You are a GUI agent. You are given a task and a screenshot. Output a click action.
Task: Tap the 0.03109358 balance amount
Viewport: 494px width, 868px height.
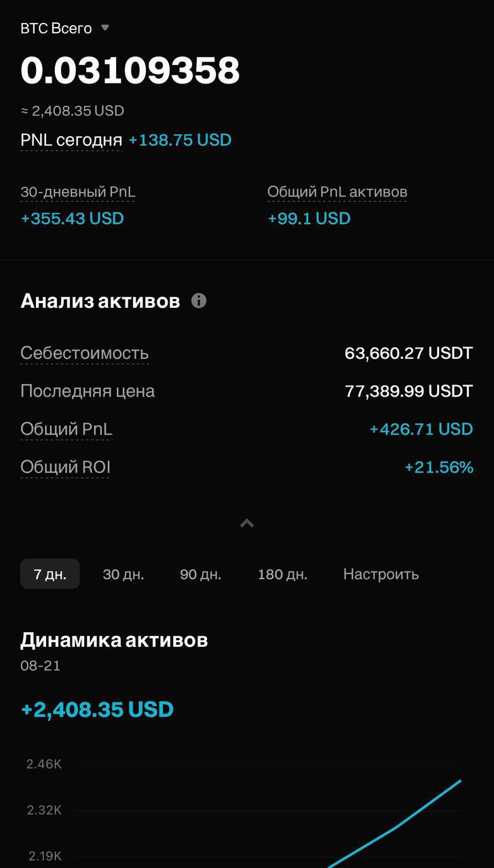[x=130, y=70]
